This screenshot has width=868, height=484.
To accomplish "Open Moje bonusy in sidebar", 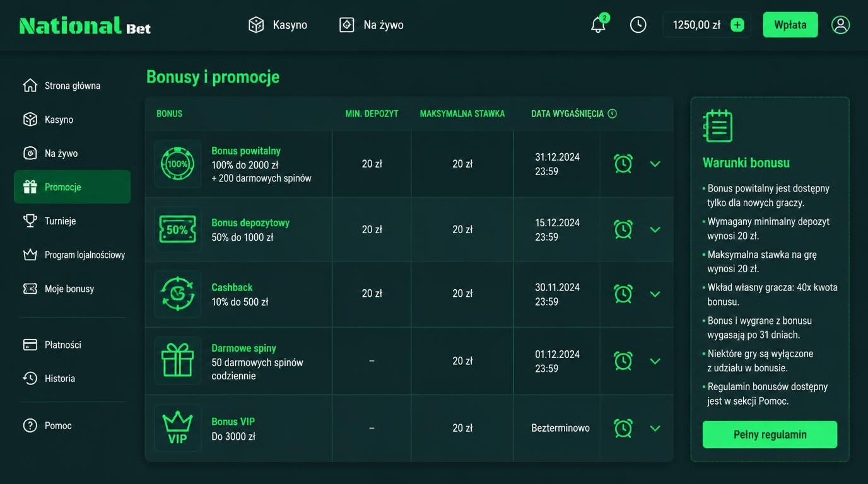I will pos(73,289).
